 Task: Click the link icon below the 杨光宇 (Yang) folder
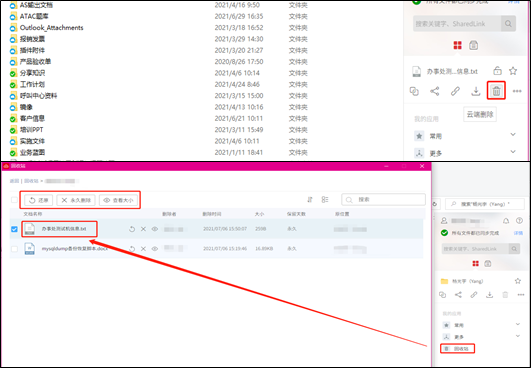[x=474, y=295]
